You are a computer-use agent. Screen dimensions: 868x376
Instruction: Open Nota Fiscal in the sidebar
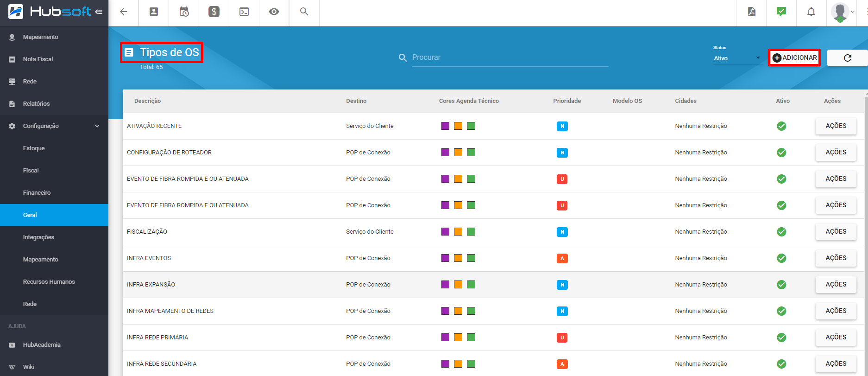click(x=54, y=59)
